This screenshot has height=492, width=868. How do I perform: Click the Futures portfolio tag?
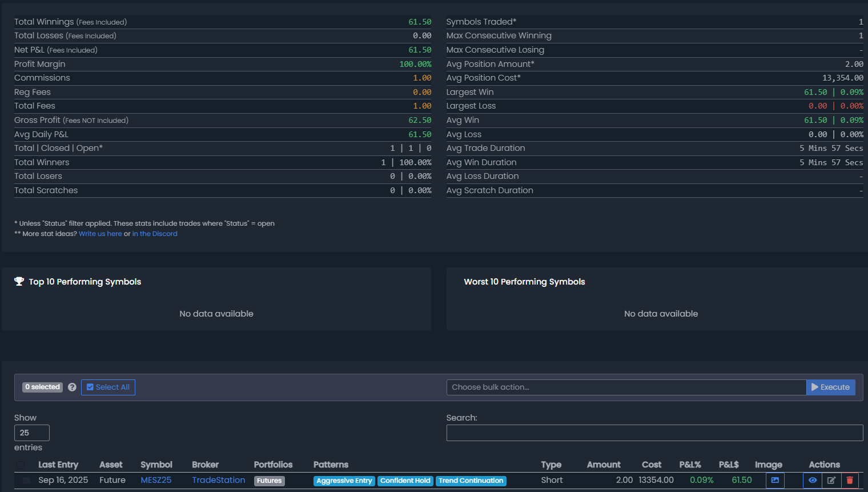(269, 481)
